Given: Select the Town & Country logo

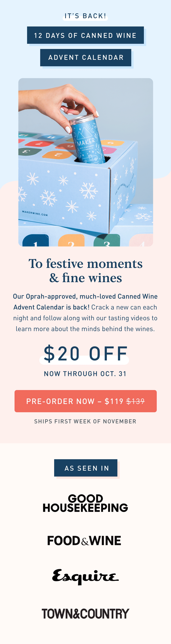Looking at the screenshot, I should tap(85, 614).
